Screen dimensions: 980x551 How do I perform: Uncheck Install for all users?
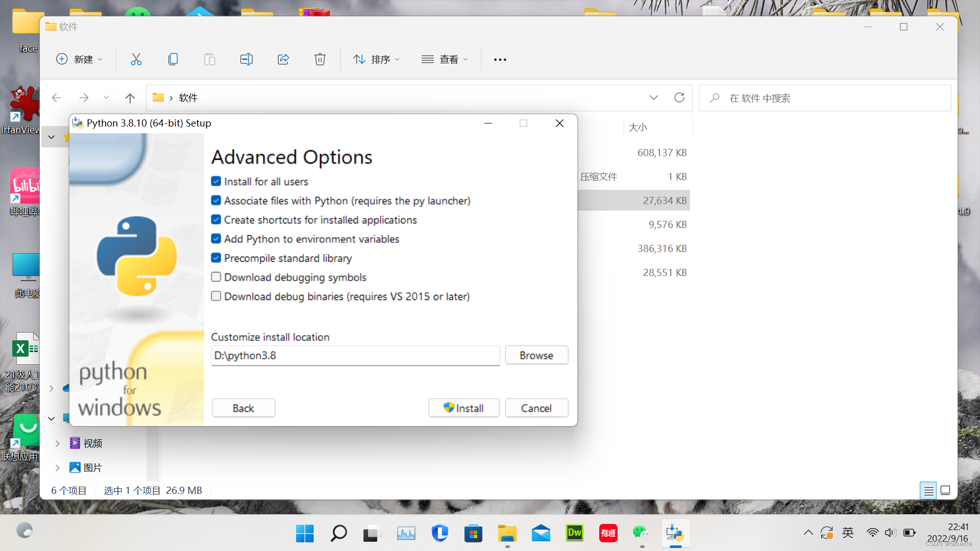tap(216, 182)
